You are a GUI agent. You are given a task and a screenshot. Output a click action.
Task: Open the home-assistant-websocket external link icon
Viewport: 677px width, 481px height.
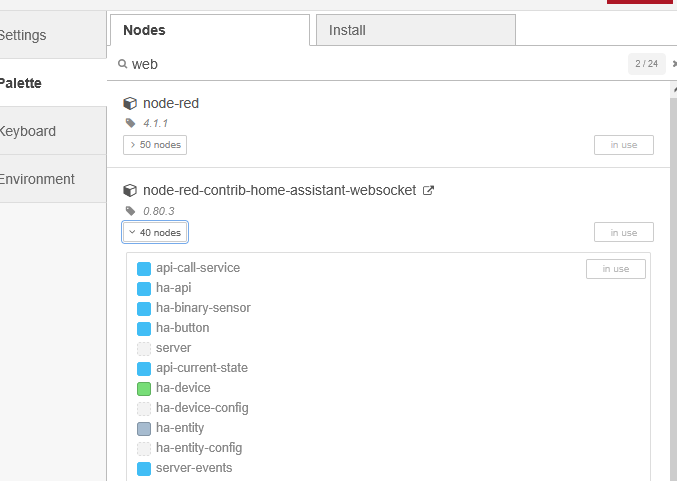[x=428, y=190]
